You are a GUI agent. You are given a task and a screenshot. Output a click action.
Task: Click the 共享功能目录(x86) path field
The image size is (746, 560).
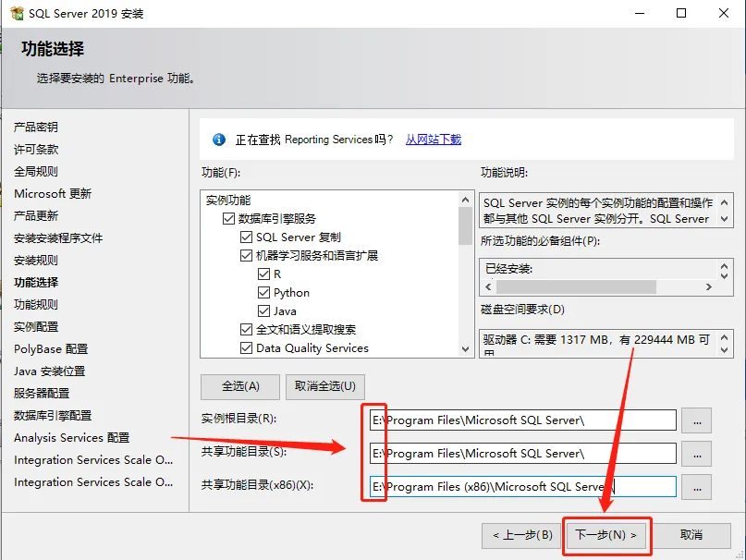[522, 487]
